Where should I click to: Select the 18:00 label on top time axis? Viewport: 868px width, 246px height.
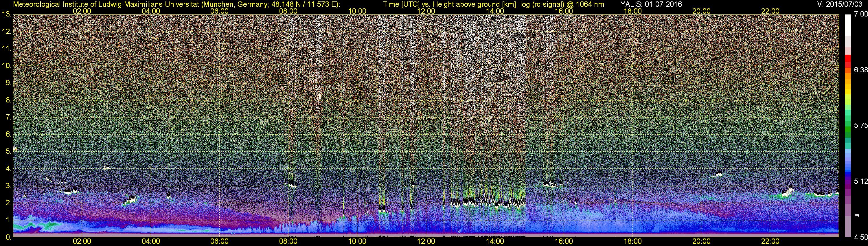[632, 11]
